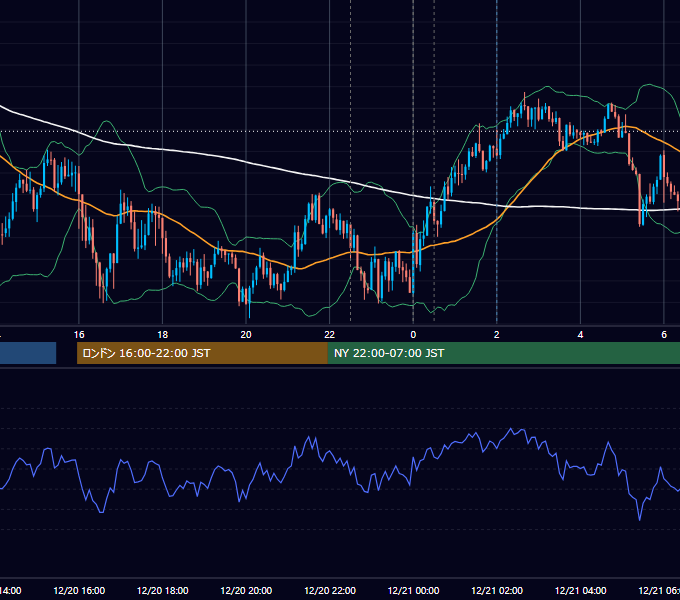680x600 pixels.
Task: Click the 12/21 00:00 date label
Action: (x=413, y=590)
